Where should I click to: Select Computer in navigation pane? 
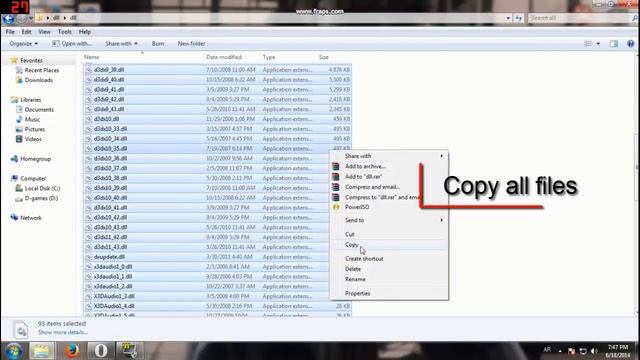[x=33, y=178]
